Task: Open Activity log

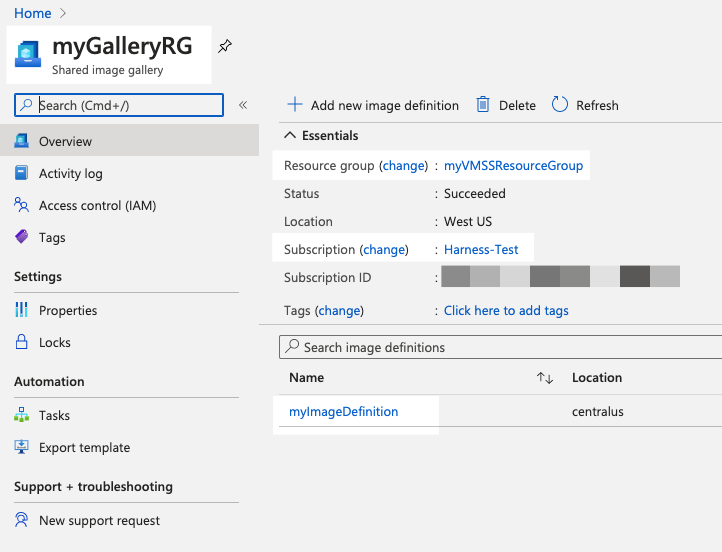Action: tap(70, 174)
